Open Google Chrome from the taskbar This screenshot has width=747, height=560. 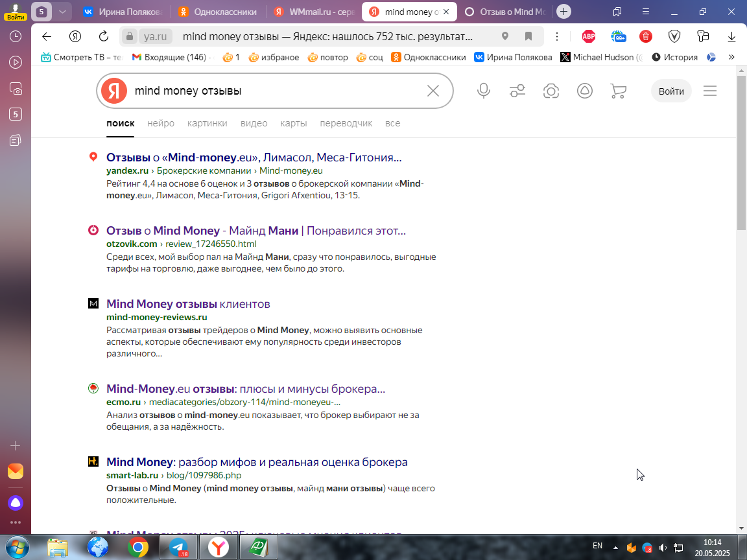click(137, 548)
